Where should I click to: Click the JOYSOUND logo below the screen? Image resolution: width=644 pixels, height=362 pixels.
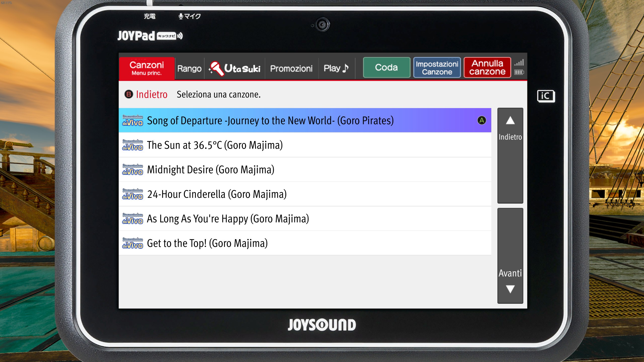[x=322, y=325]
